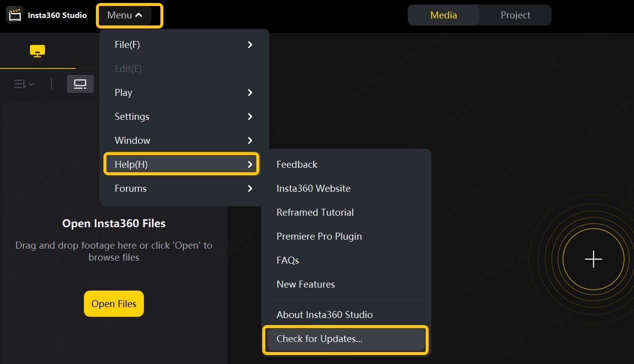Select Premiere Pro Plugin entry
The width and height of the screenshot is (634, 364).
click(x=346, y=236)
